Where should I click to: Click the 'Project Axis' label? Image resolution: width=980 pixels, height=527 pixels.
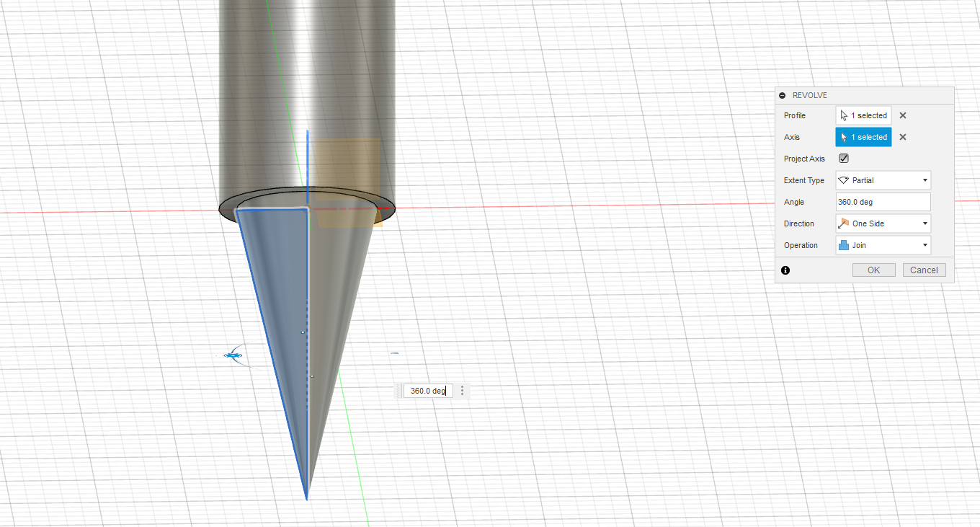click(x=804, y=159)
